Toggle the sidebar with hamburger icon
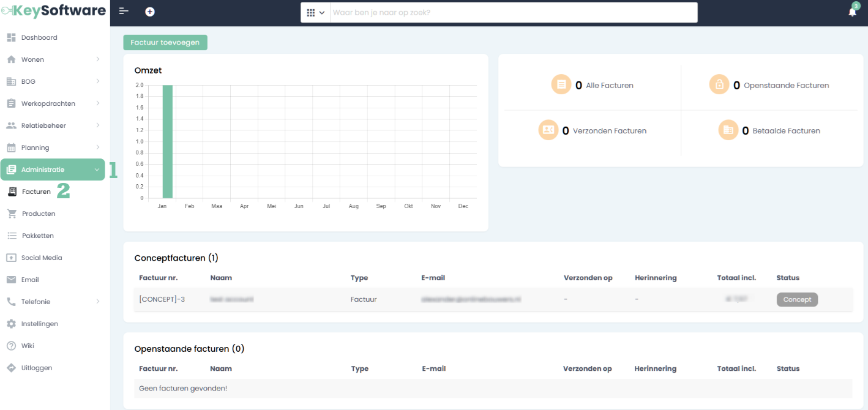868x410 pixels. tap(124, 12)
